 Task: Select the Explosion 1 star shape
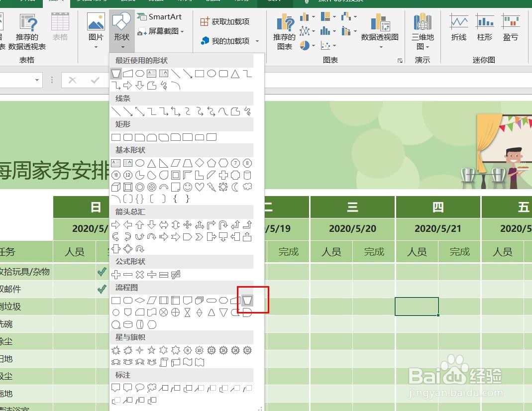pos(116,350)
